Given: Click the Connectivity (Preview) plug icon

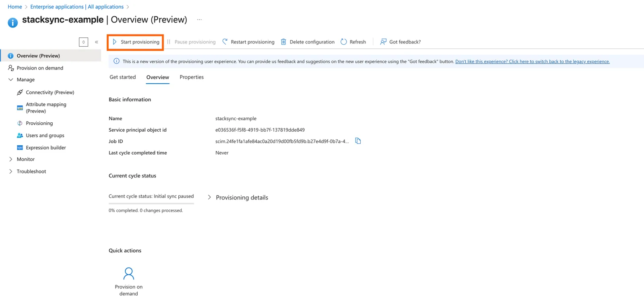Looking at the screenshot, I should (20, 93).
